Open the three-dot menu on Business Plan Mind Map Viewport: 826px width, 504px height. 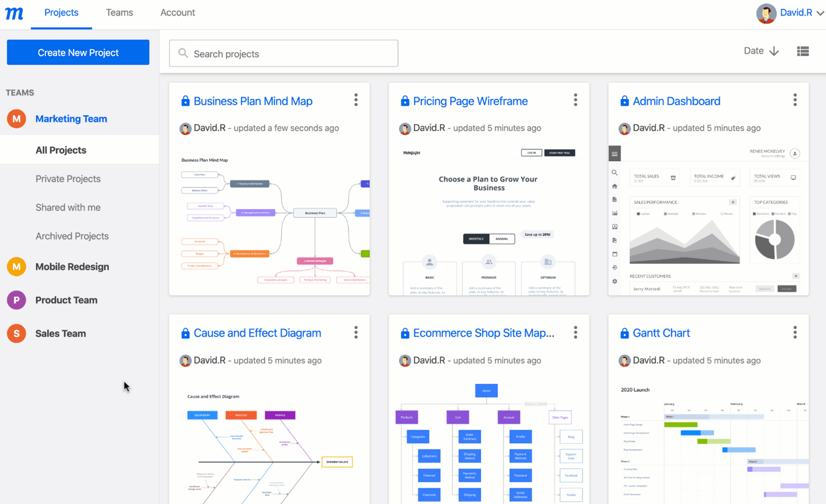(356, 100)
